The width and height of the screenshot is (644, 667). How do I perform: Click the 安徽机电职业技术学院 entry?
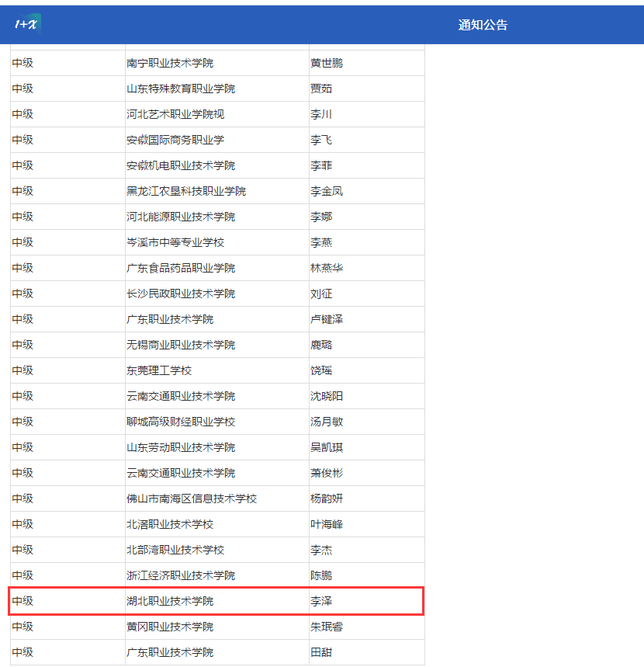point(181,165)
